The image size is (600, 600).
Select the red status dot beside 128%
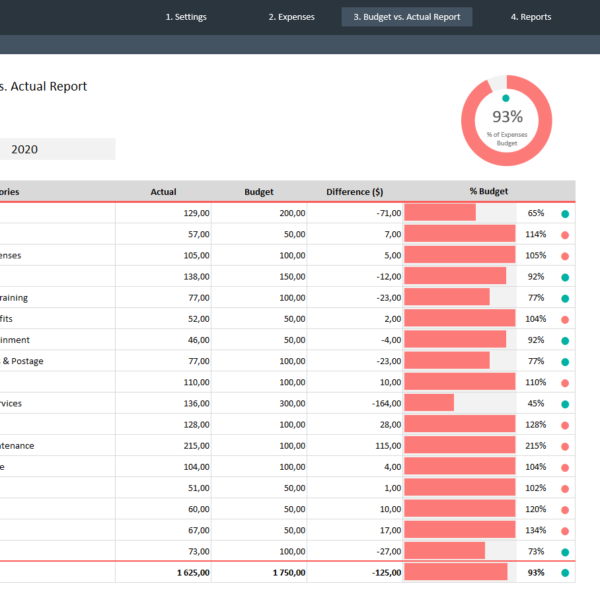point(565,425)
